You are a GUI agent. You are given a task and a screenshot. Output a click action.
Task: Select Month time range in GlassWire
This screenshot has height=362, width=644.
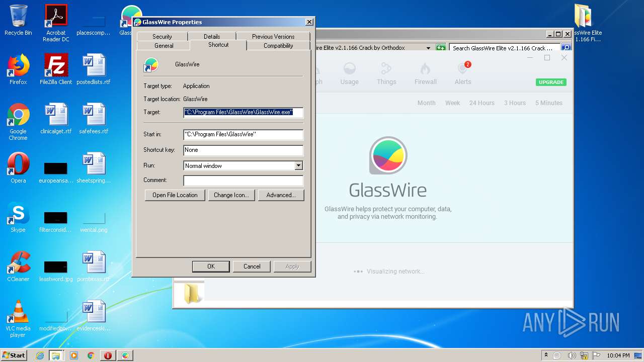point(426,103)
